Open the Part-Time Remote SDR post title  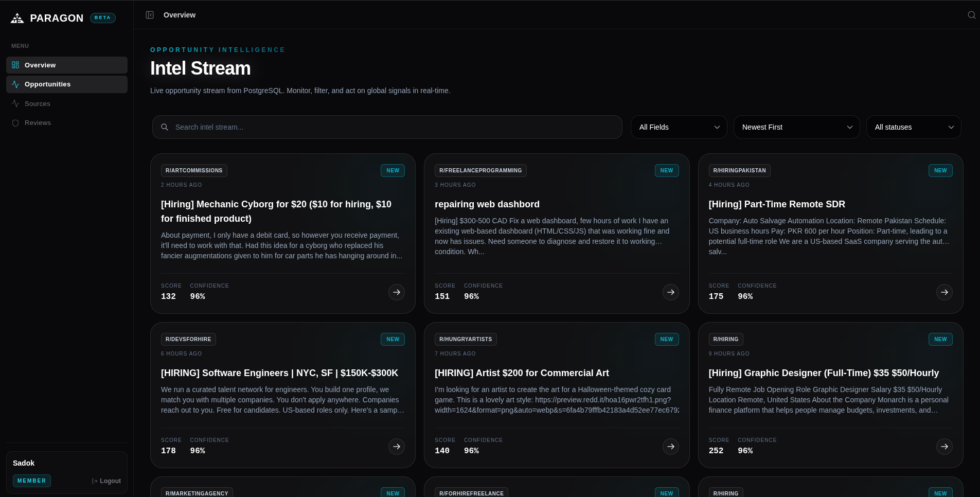(x=777, y=204)
